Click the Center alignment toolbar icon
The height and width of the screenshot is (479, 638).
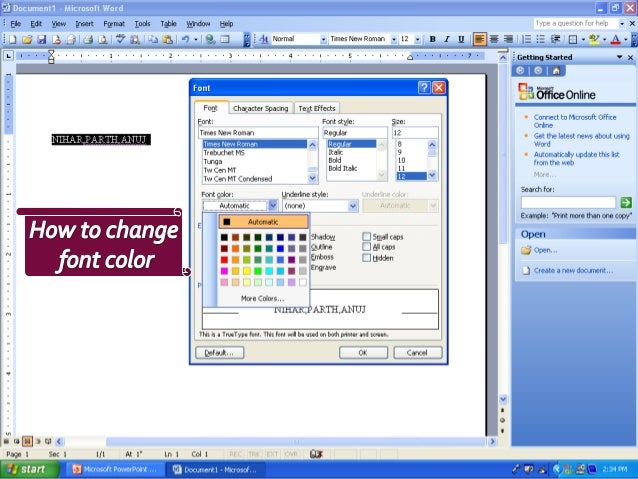coord(494,39)
